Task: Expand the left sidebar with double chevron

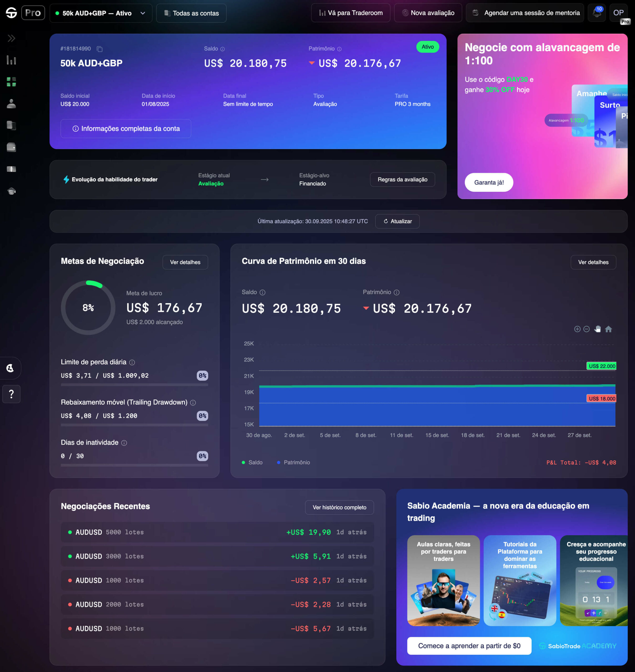Action: [x=11, y=38]
